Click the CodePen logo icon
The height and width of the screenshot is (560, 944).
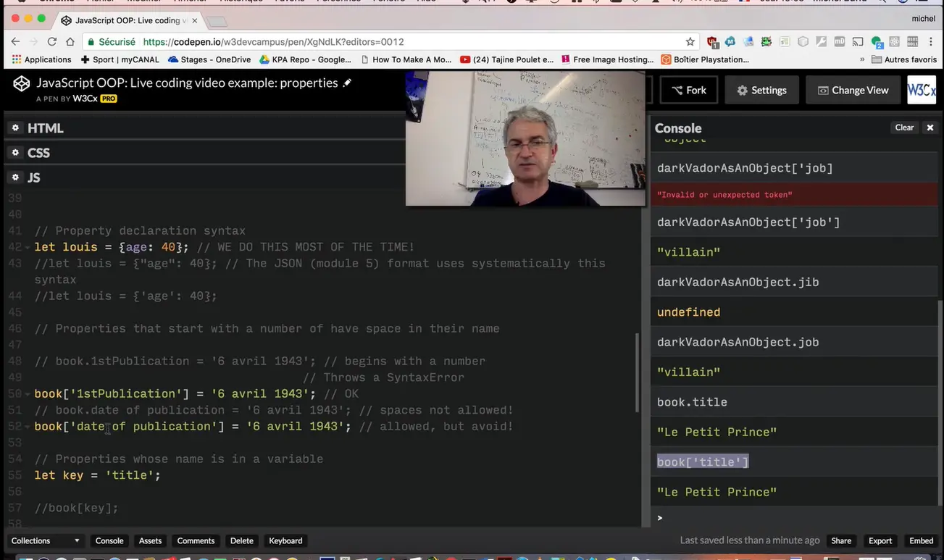pyautogui.click(x=21, y=85)
